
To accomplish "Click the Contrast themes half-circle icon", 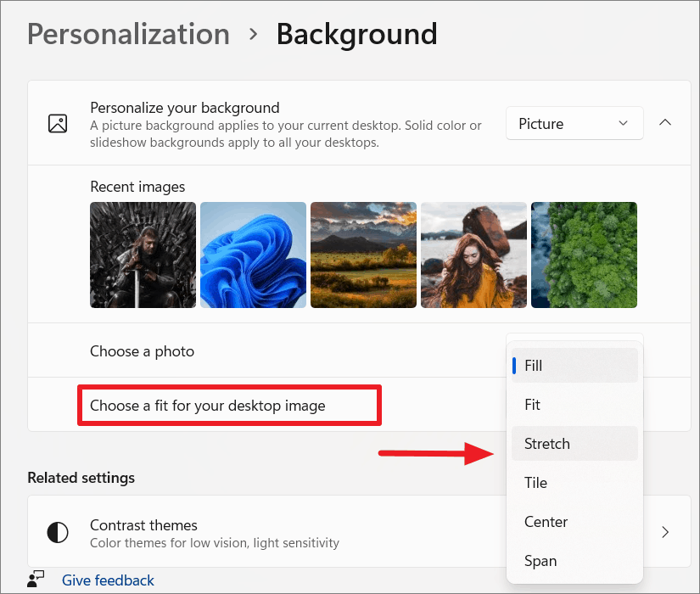I will (58, 532).
